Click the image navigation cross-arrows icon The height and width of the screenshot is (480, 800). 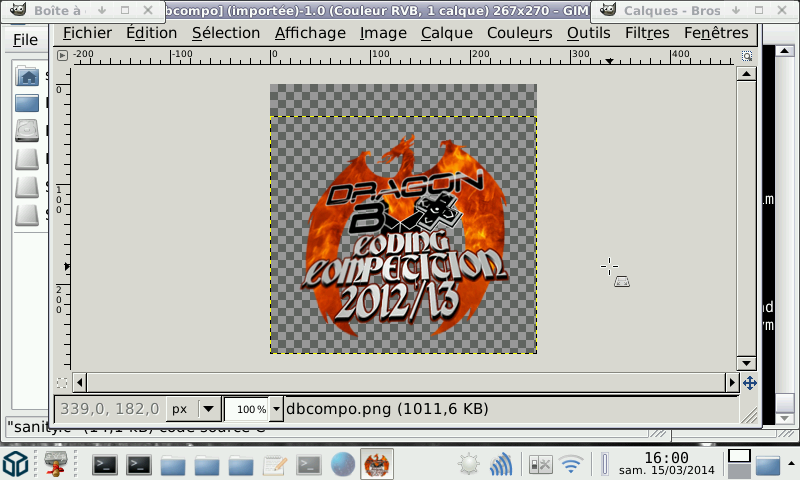(749, 383)
